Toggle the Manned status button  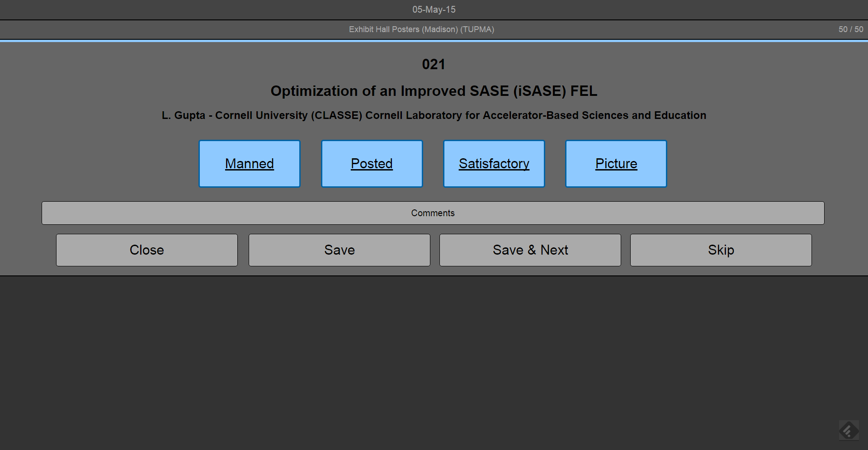coord(250,164)
